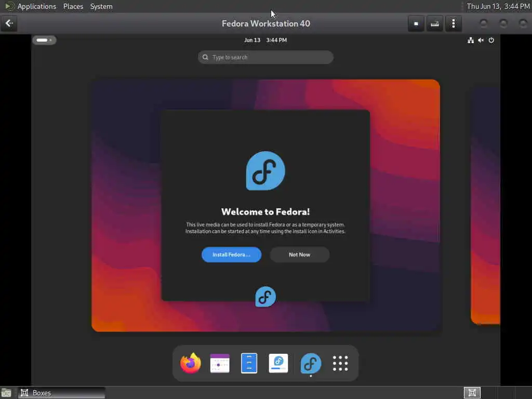Click the host clock Thu Jun 13
The height and width of the screenshot is (399, 532).
(498, 6)
